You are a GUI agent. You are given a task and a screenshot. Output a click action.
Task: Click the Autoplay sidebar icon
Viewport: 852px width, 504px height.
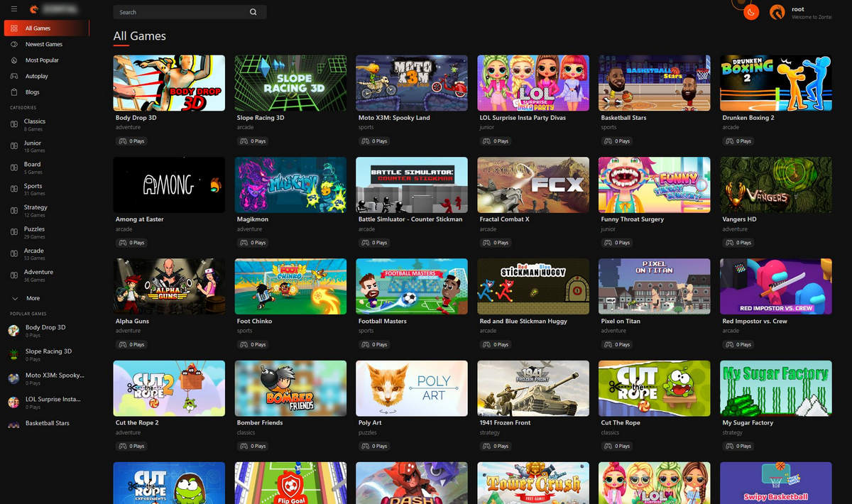coord(16,76)
